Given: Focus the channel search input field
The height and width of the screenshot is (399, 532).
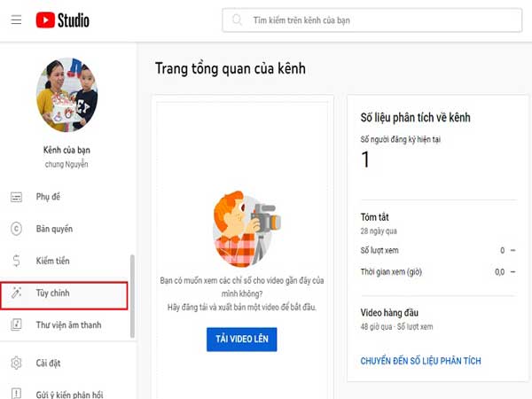Looking at the screenshot, I should click(372, 20).
